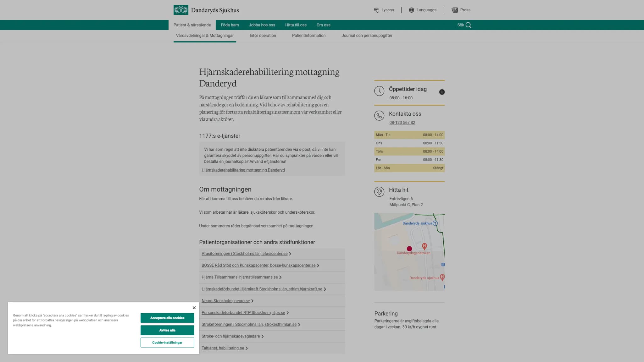Call phone number 08-123 567 82
Image resolution: width=644 pixels, height=362 pixels.
402,123
